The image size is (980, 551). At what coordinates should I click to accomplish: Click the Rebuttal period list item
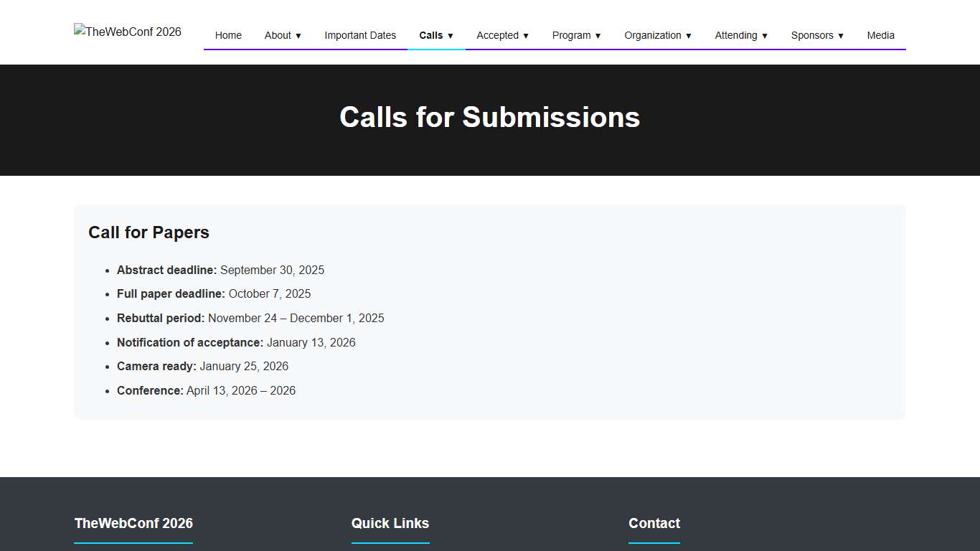point(250,318)
